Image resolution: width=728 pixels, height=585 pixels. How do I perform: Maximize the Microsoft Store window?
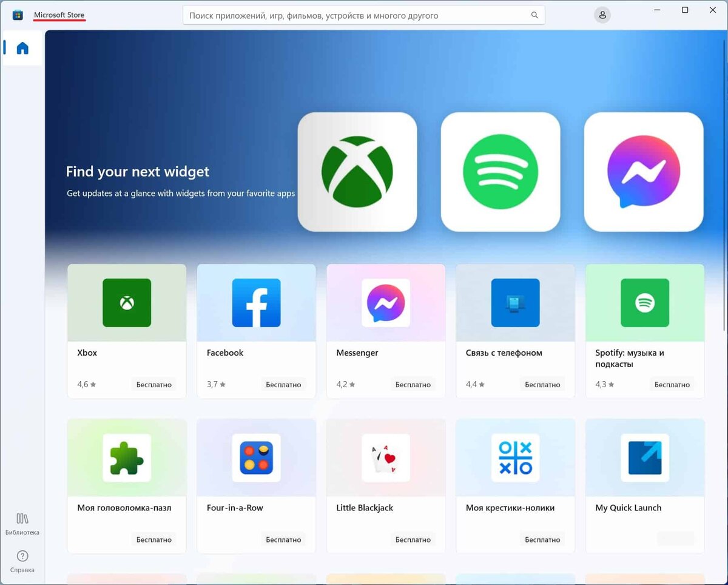[685, 10]
